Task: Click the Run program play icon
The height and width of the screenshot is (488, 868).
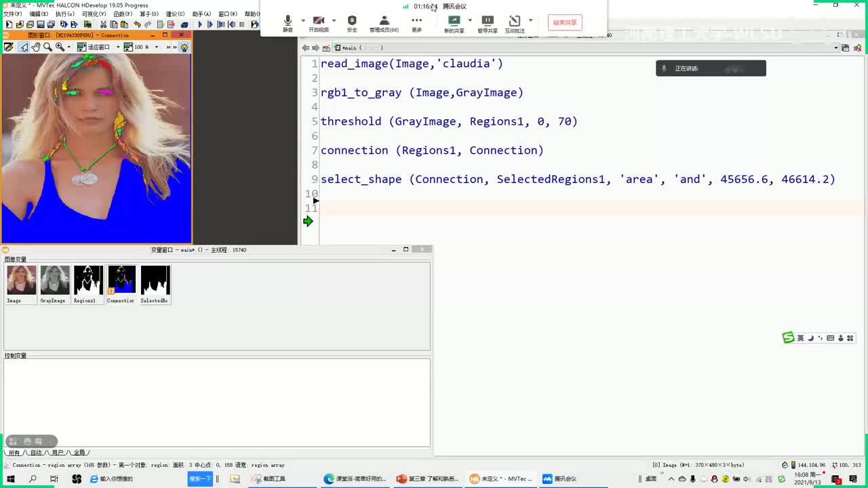Action: (x=200, y=24)
